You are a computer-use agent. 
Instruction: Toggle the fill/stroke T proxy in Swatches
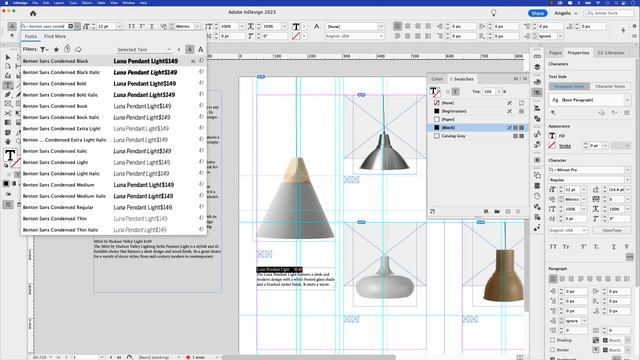click(434, 92)
